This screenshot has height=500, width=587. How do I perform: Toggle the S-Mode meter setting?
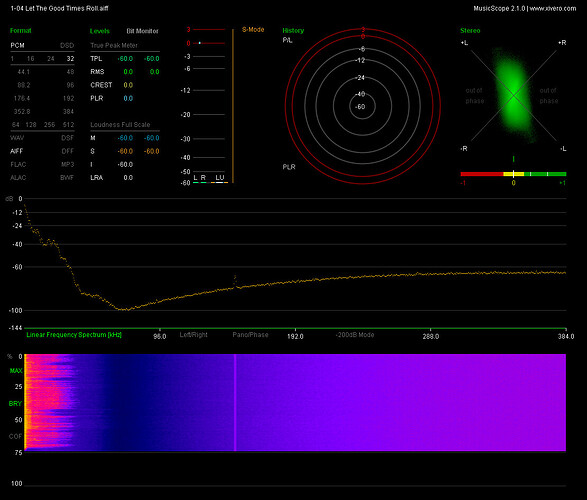click(x=253, y=30)
